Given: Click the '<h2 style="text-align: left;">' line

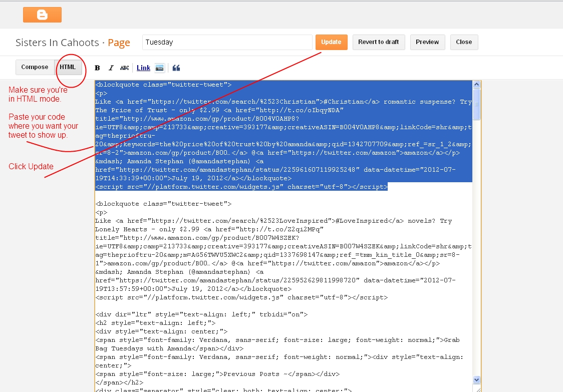Looking at the screenshot, I should [155, 323].
